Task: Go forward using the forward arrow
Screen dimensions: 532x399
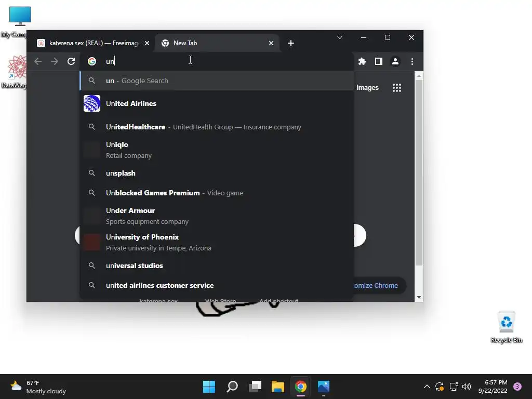Action: coord(54,61)
